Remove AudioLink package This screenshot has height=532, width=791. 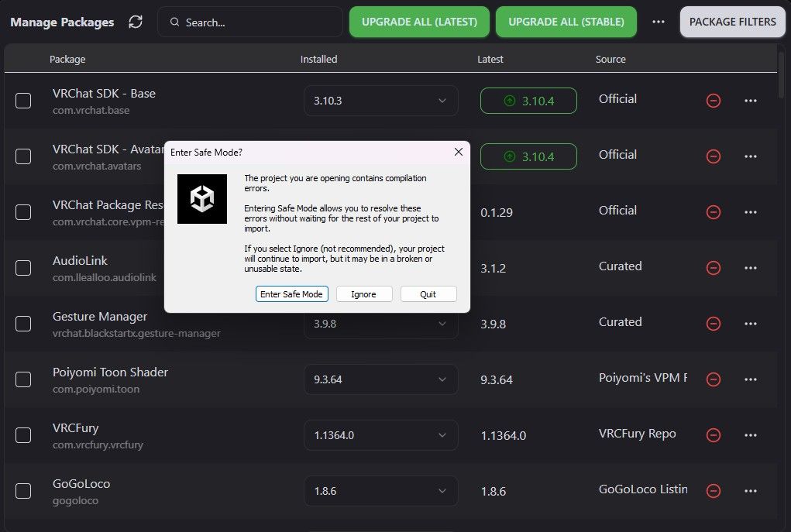(714, 268)
